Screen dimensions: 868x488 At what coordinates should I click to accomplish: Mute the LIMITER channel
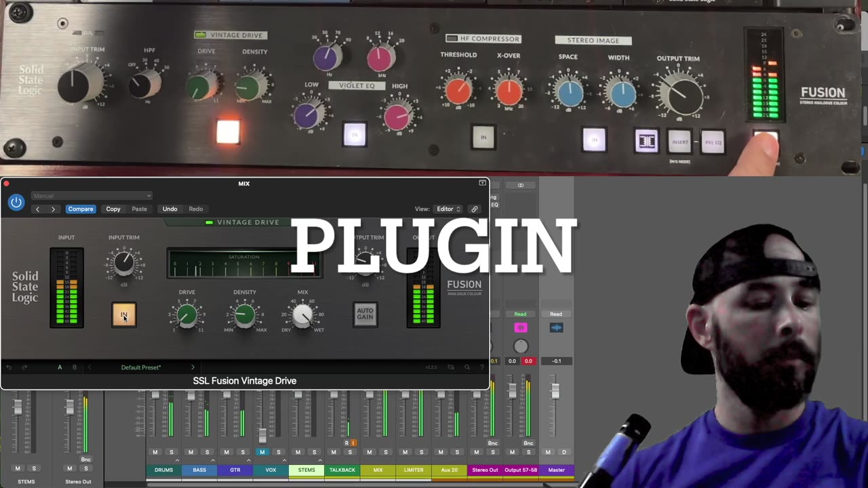point(406,452)
